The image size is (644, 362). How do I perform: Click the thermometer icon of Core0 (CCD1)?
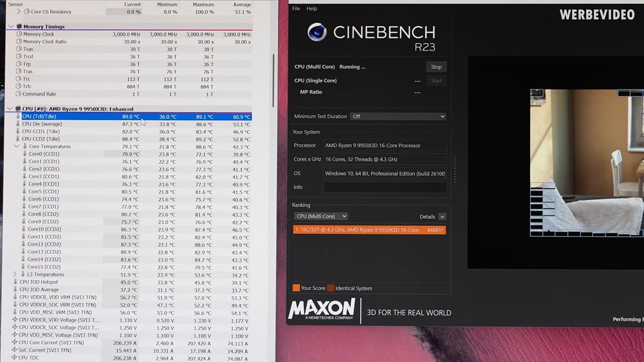click(x=25, y=154)
